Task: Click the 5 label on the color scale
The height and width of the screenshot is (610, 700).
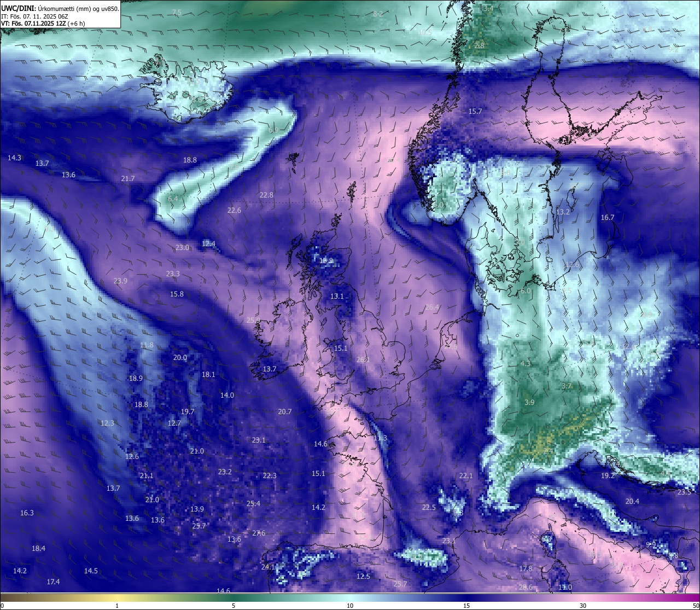Action: 234,606
